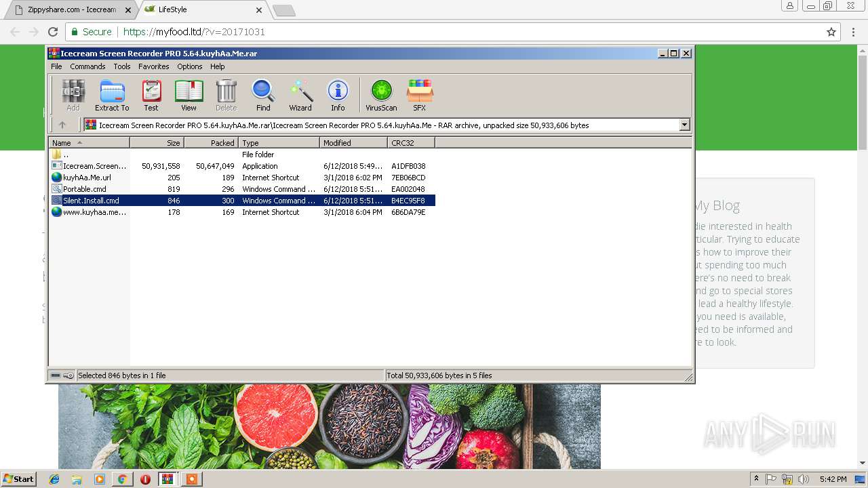Select the Portable.cmd file
868x488 pixels.
(x=79, y=189)
